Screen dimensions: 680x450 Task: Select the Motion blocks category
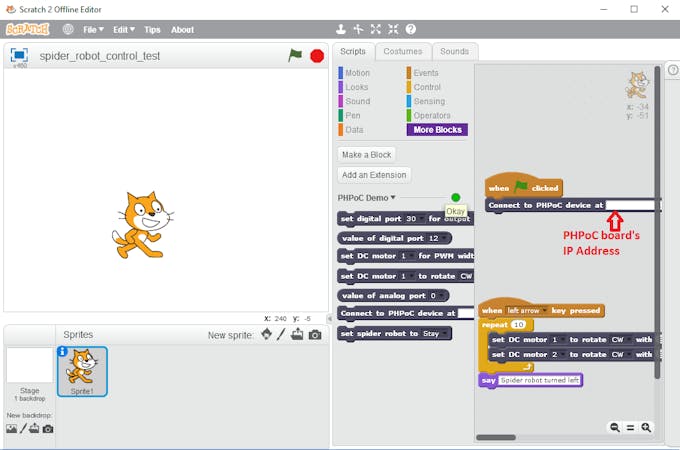click(x=355, y=73)
